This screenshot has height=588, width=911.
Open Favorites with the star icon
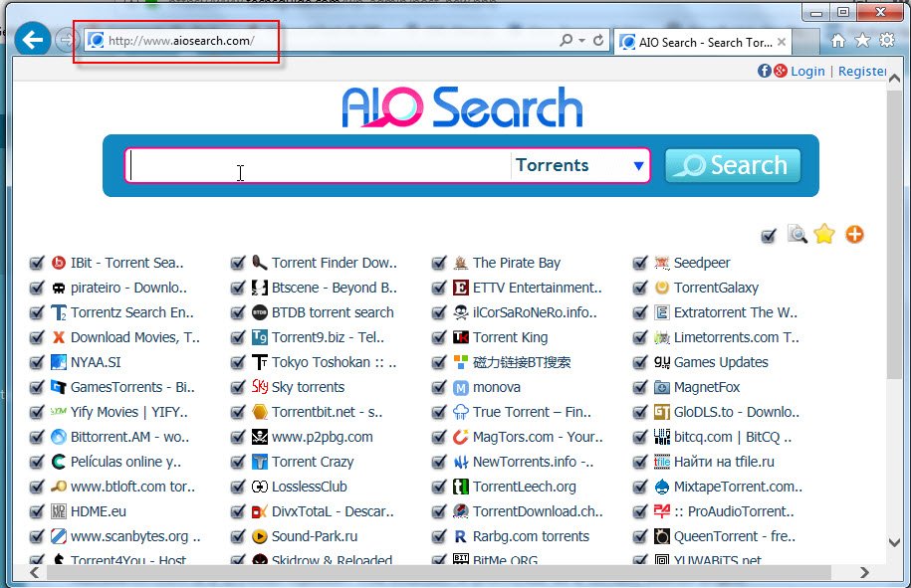pos(863,40)
